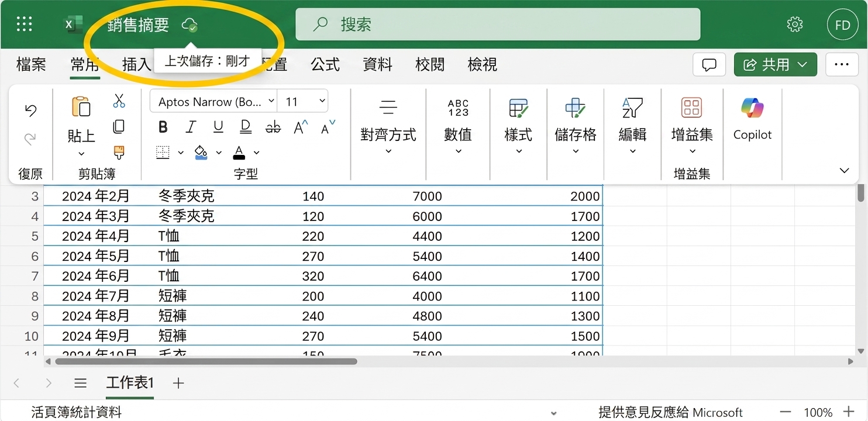This screenshot has width=868, height=421.
Task: Select the 工作表1 sheet tab
Action: pyautogui.click(x=130, y=384)
